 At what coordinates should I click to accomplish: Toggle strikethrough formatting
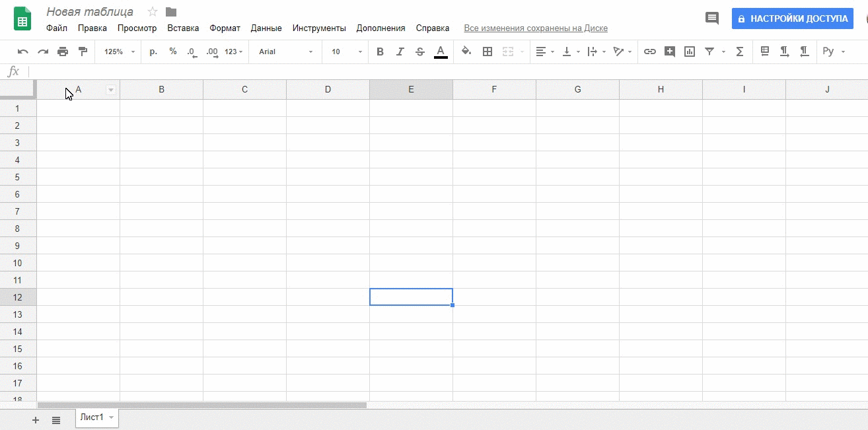point(420,52)
